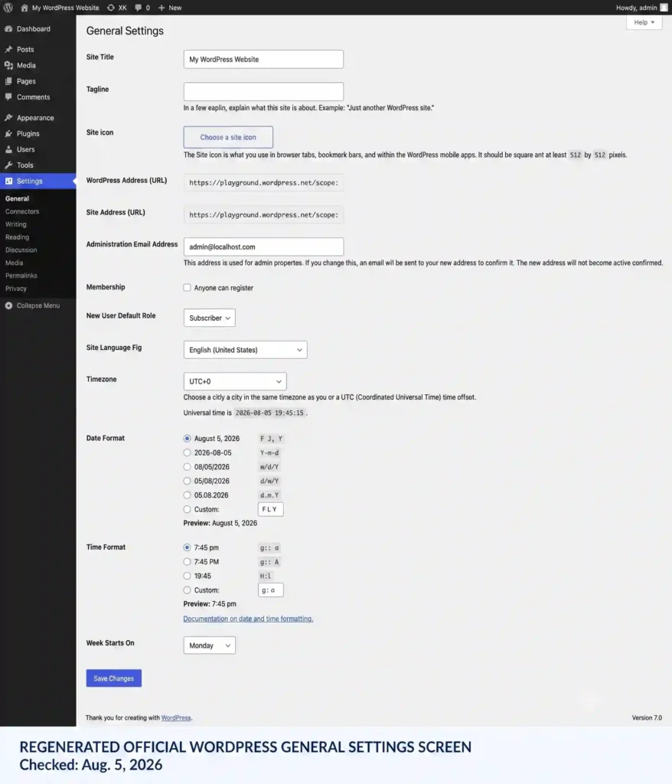Click the Administration Email Address field
672x784 pixels.
pos(263,247)
